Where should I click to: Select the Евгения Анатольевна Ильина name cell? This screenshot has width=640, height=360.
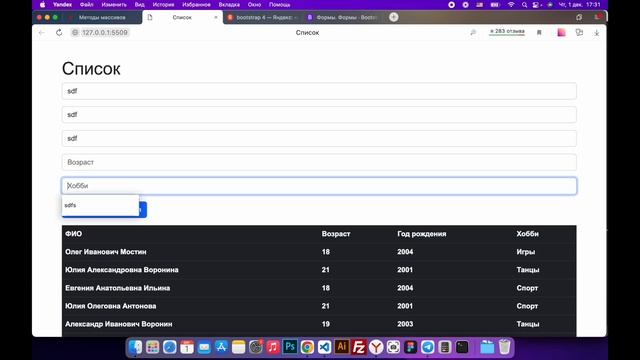[118, 288]
